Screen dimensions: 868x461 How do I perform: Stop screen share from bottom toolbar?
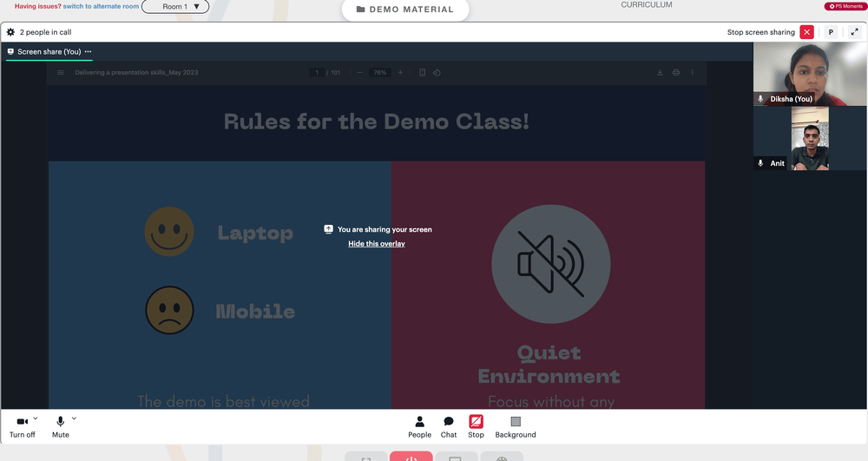(476, 426)
